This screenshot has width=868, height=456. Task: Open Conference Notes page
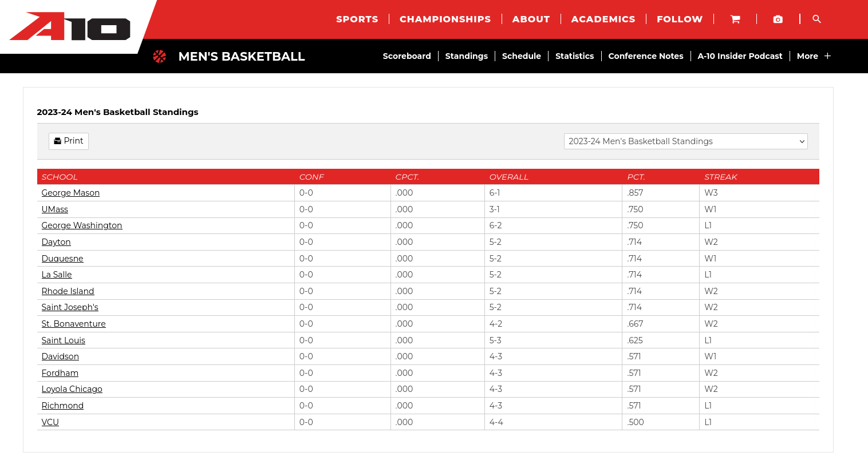coord(646,56)
